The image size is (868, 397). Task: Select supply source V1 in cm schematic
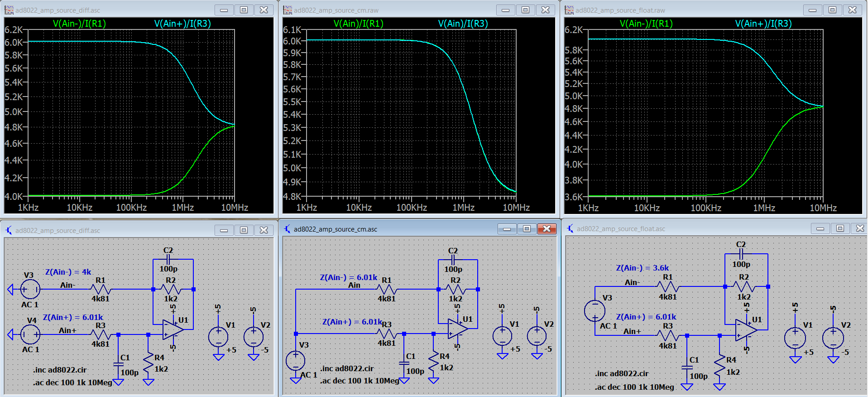502,336
